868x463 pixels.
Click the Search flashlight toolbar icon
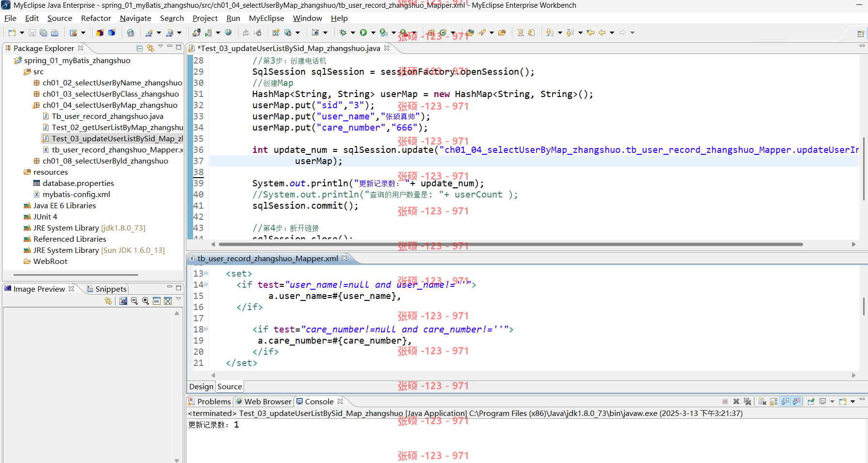coord(482,33)
